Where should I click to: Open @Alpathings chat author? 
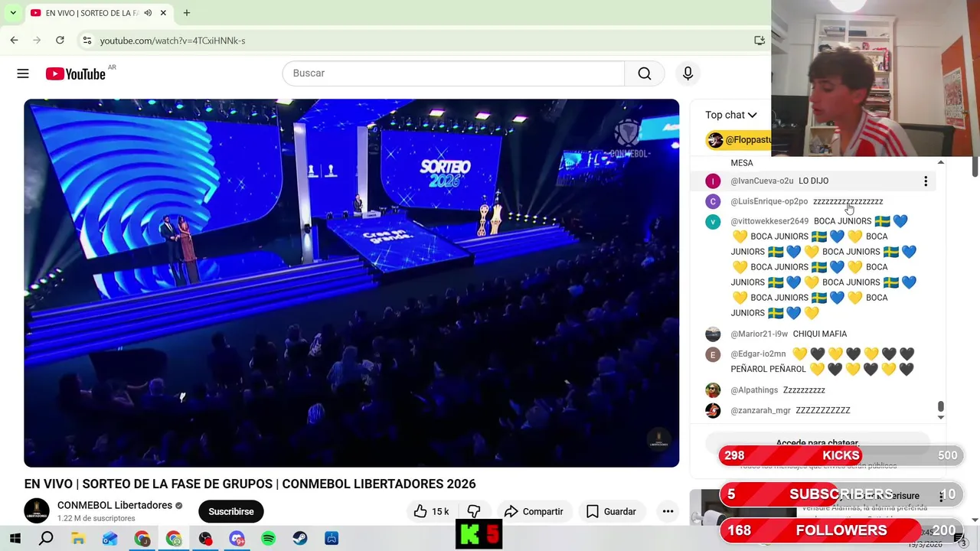[x=754, y=390]
